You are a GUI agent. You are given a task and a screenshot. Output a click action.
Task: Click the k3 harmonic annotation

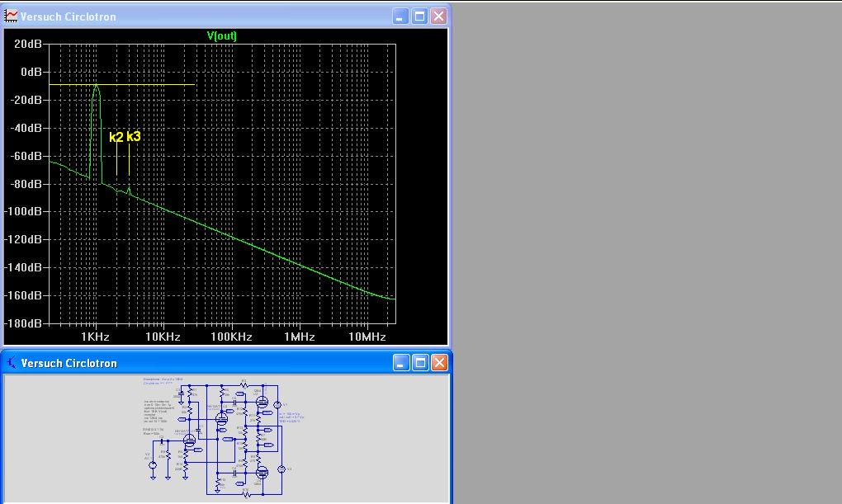tap(133, 136)
